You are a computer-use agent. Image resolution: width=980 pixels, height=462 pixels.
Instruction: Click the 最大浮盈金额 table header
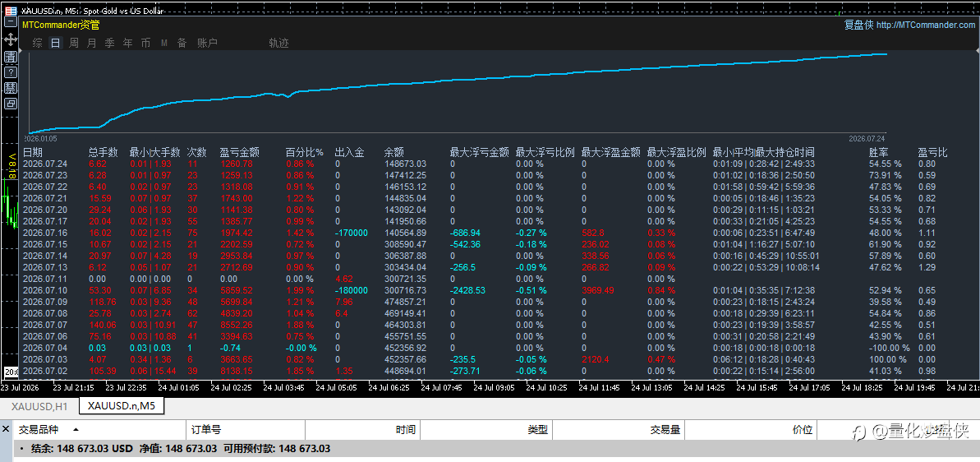click(610, 153)
